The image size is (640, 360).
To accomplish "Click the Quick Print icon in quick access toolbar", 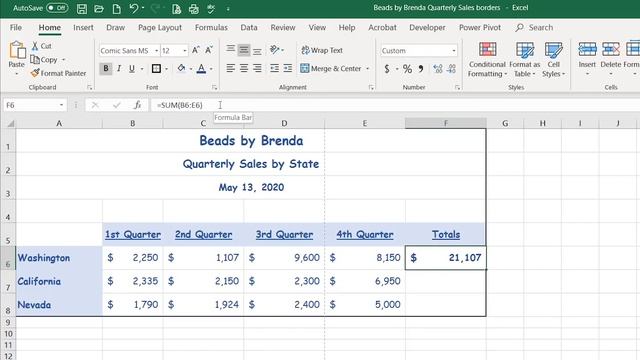I will click(194, 9).
